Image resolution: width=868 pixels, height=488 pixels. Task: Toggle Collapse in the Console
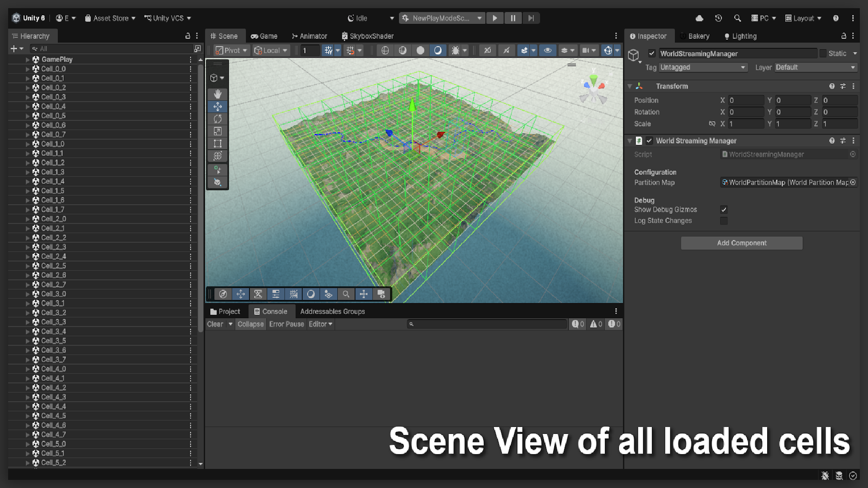[x=250, y=324]
